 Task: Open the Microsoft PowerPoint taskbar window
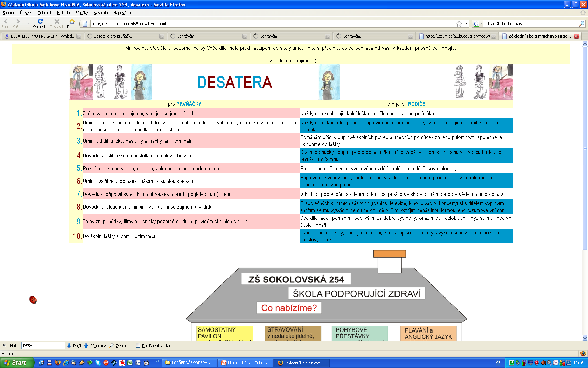[245, 363]
